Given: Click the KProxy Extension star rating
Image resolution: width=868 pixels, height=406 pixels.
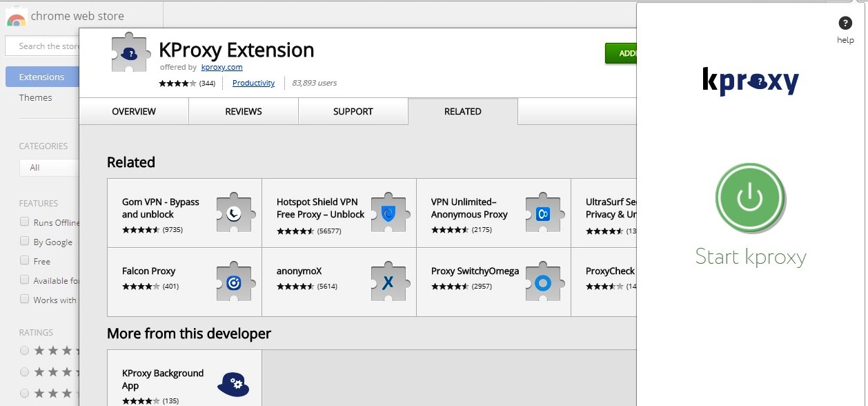Looking at the screenshot, I should tap(178, 84).
